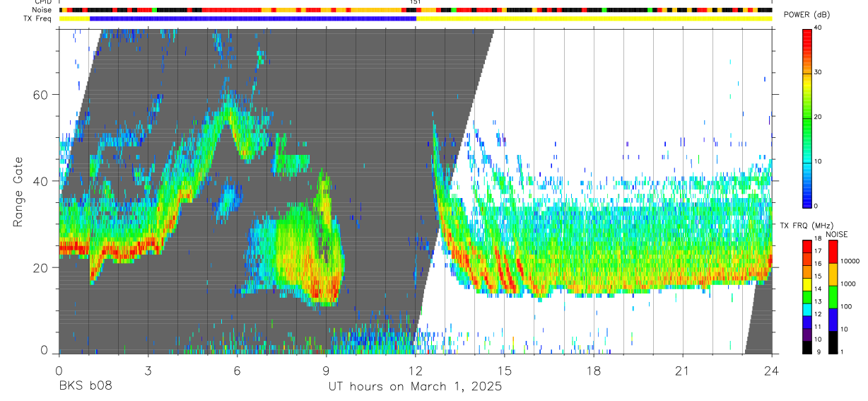The height and width of the screenshot is (401, 868).
Task: Click the "18" tick on UT hours axis
Action: [594, 371]
